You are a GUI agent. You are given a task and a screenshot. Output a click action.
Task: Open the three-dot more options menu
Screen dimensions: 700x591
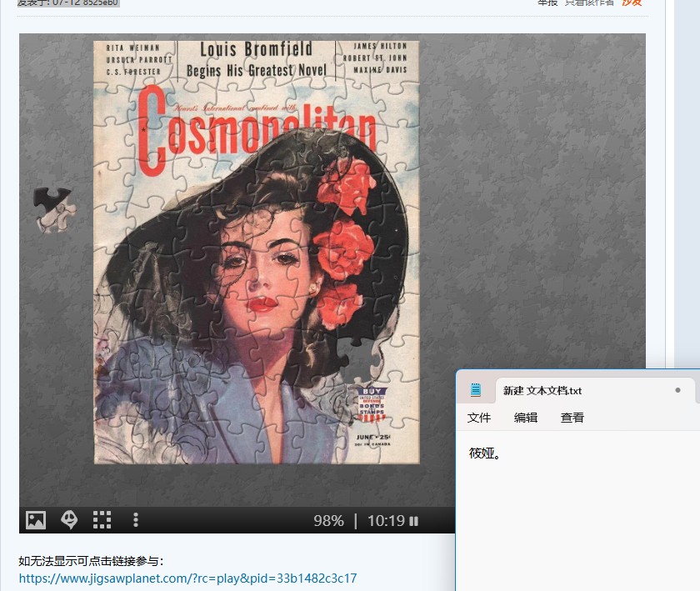136,520
